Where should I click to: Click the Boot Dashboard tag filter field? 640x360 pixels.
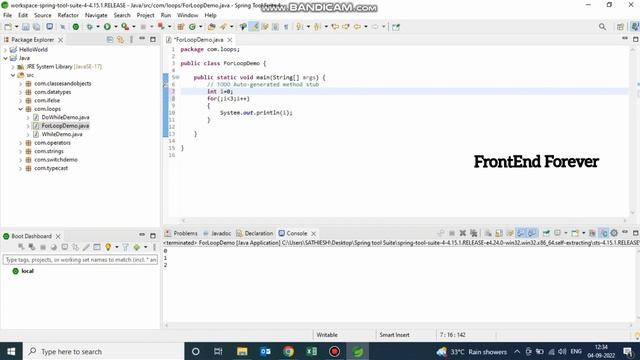click(x=80, y=260)
